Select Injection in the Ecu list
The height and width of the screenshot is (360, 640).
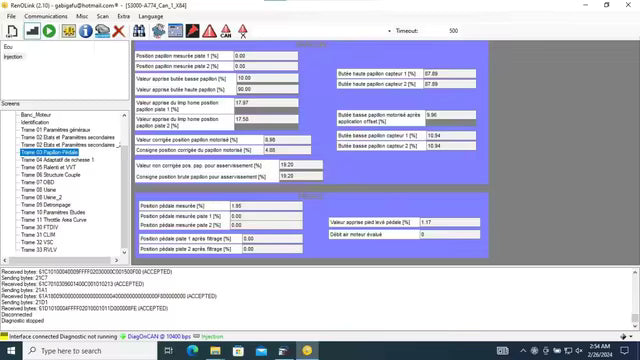tap(13, 57)
